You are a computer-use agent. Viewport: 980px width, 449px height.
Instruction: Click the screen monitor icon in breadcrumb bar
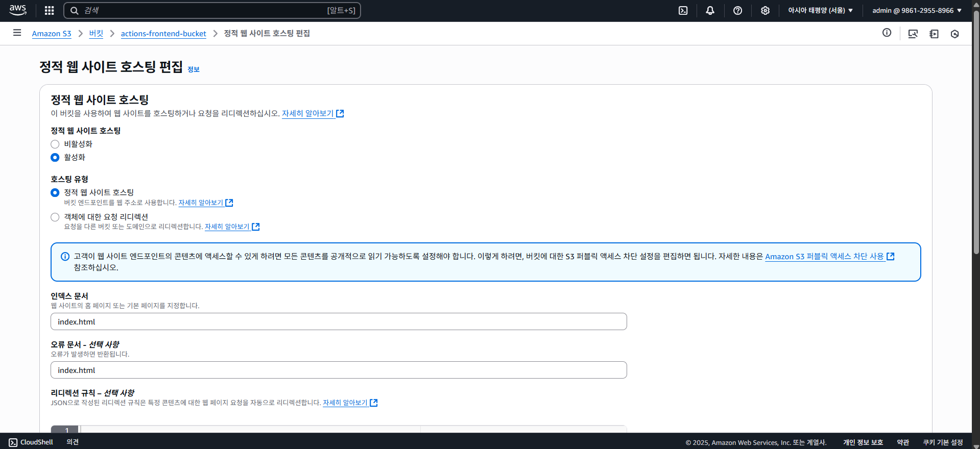(913, 34)
